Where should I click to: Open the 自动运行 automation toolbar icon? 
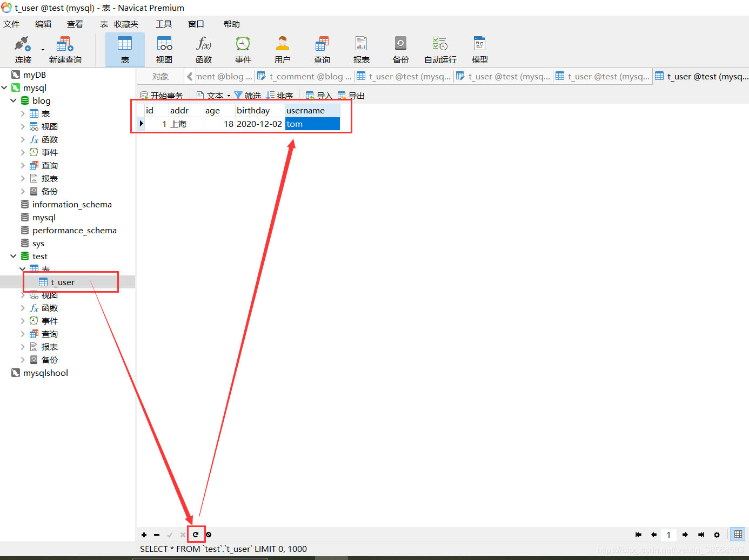point(440,50)
